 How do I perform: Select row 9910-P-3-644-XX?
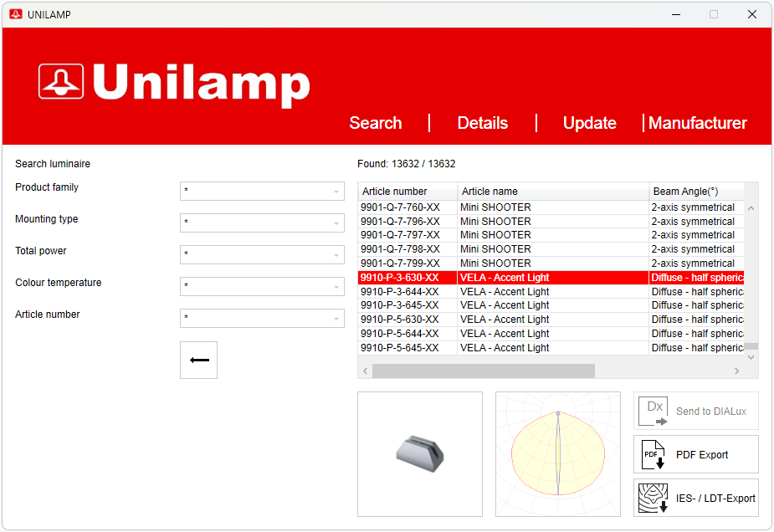pyautogui.click(x=551, y=292)
